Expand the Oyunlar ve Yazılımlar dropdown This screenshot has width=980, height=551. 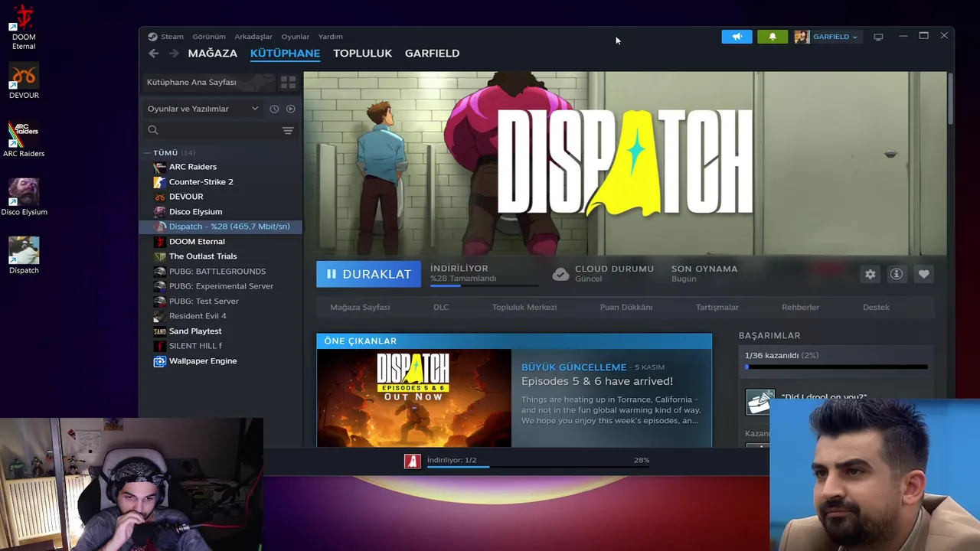[x=203, y=109]
